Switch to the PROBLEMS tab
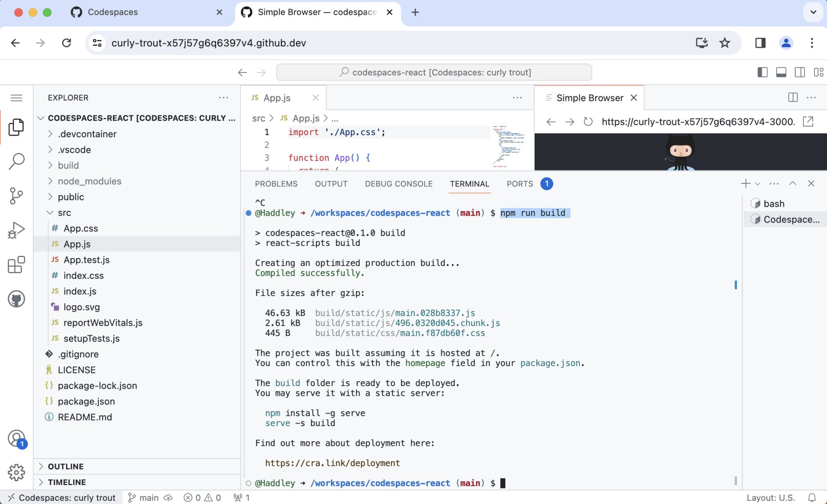Viewport: 827px width, 504px height. [276, 184]
